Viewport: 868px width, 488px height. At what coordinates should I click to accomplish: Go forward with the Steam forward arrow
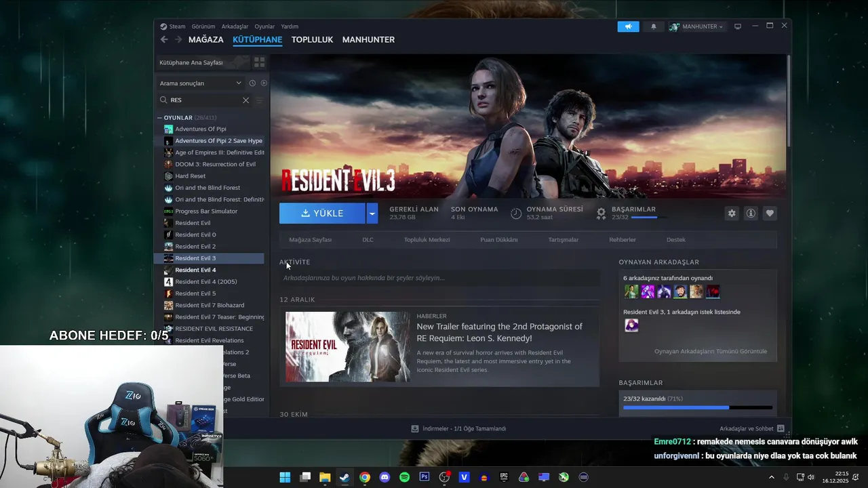coord(178,39)
